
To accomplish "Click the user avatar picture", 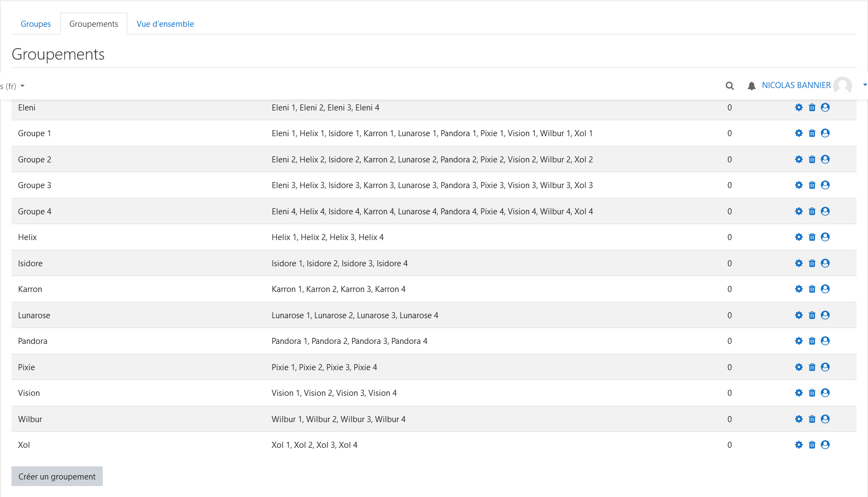I will coord(843,85).
